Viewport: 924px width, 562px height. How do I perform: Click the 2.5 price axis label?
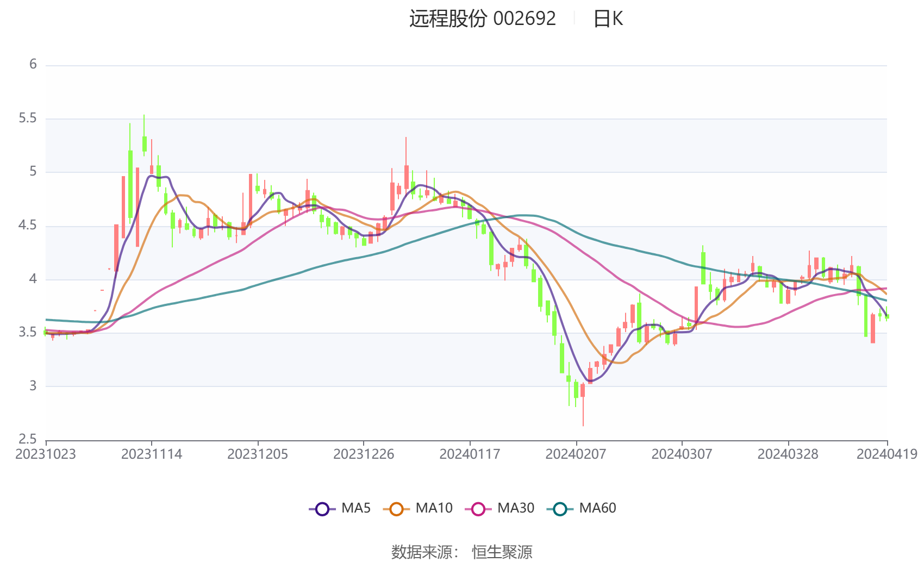point(28,439)
